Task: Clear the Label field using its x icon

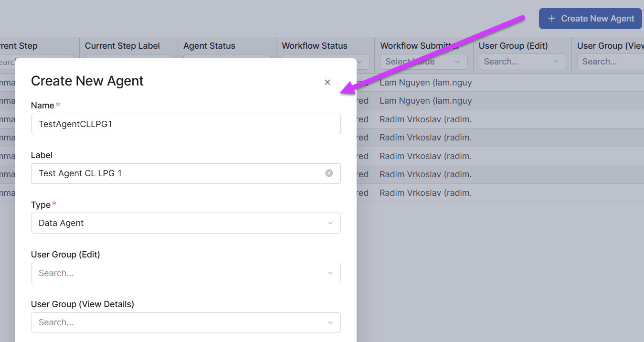Action: point(329,173)
